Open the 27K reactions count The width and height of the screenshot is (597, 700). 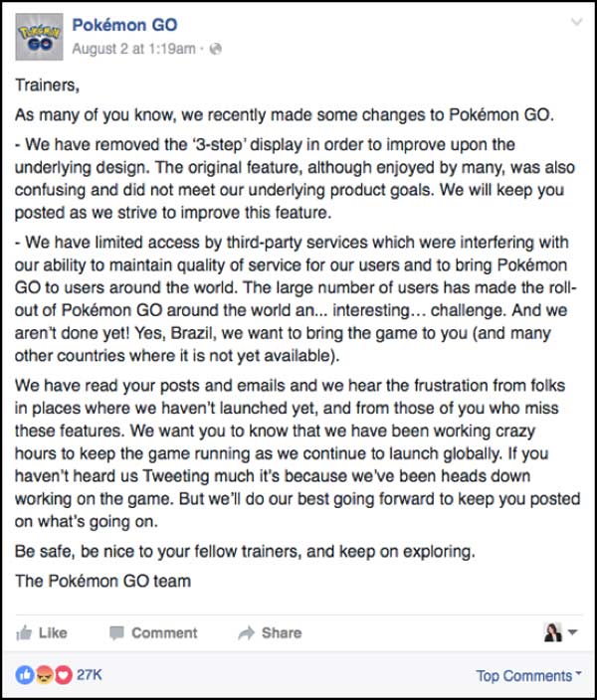(91, 675)
